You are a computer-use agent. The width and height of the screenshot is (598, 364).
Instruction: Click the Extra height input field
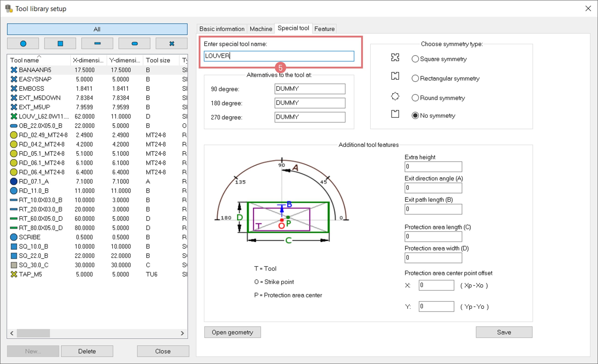point(433,167)
